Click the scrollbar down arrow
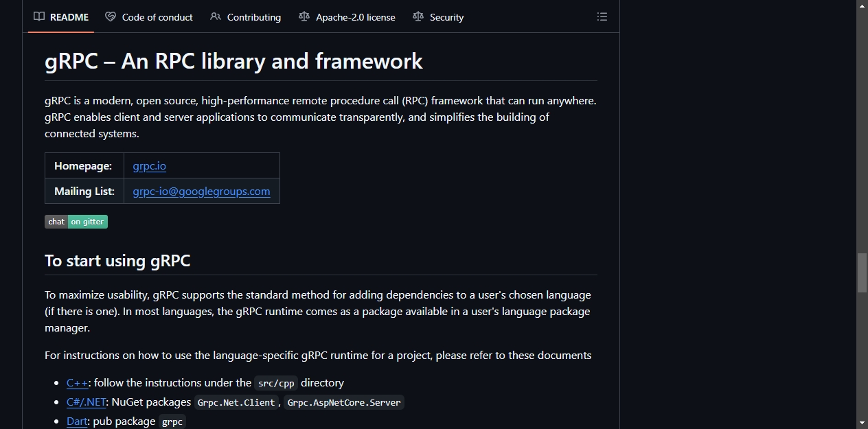Image resolution: width=868 pixels, height=429 pixels. click(x=863, y=423)
